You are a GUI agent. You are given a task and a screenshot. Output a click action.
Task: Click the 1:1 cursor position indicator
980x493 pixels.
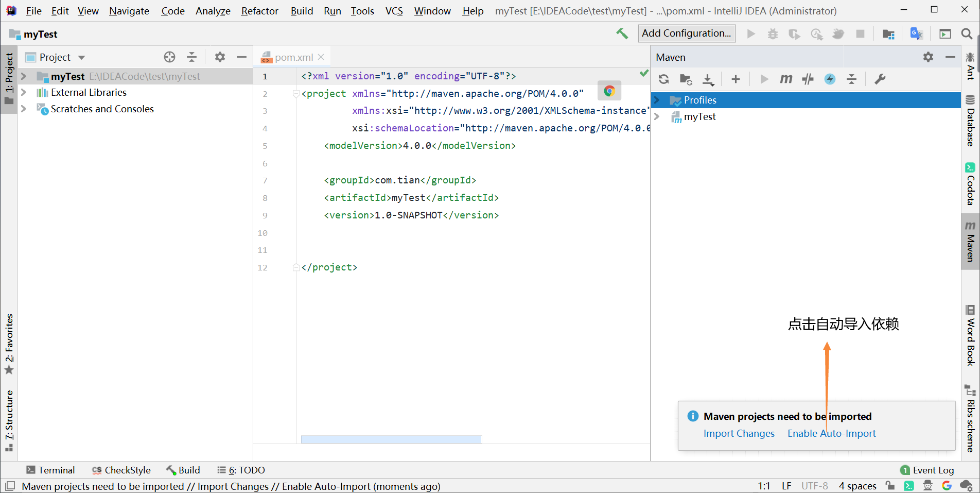764,486
